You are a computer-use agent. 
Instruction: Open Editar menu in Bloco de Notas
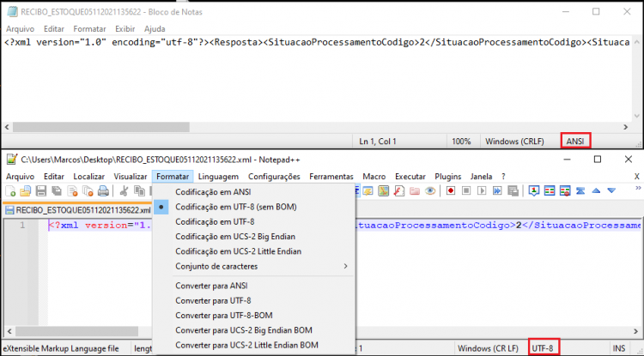pos(54,28)
